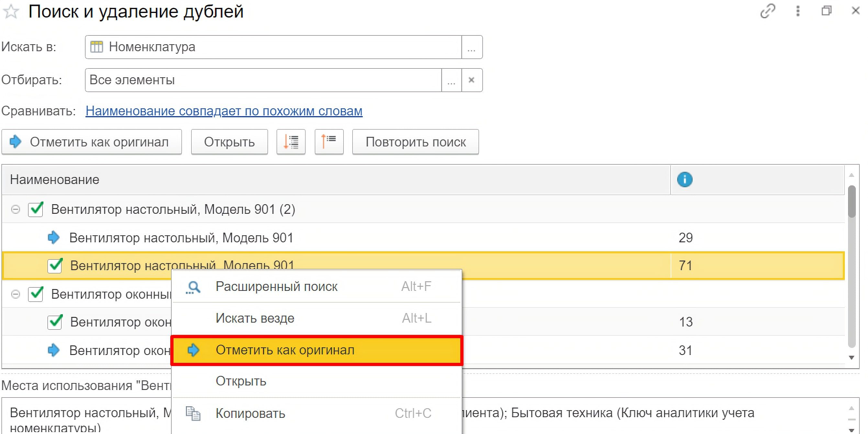Choose Открыть from the context menu

click(x=317, y=382)
